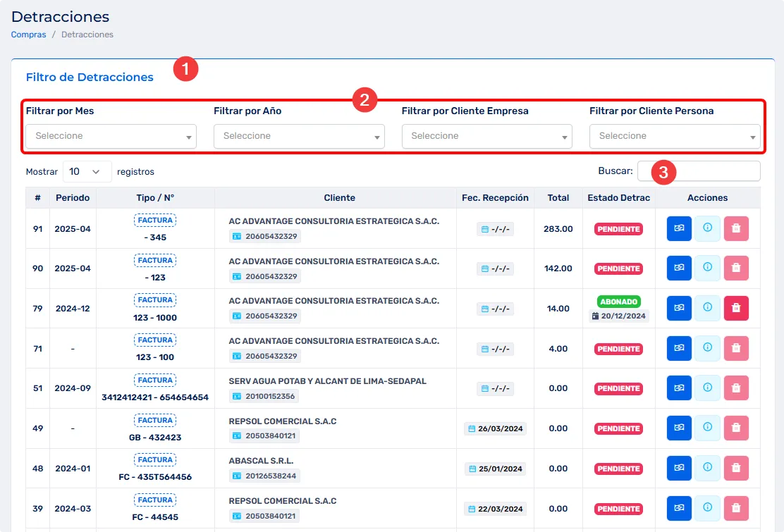Click the payment icon for row 91
The image size is (784, 532).
click(x=679, y=228)
